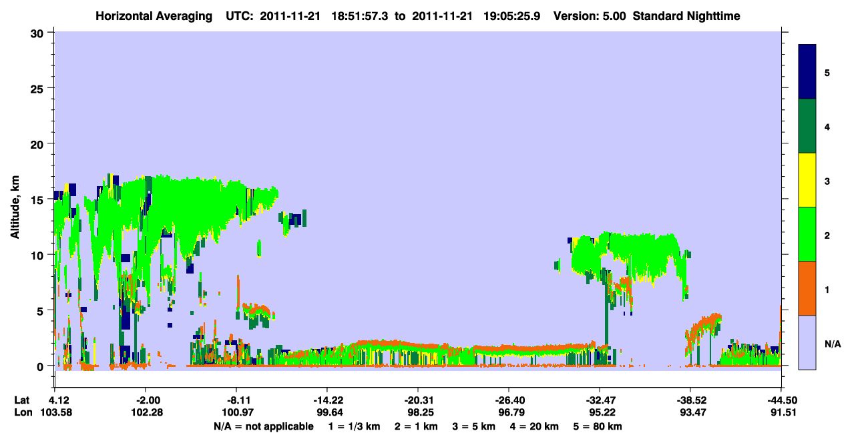Click longitude value 100.97
Screen dimensions: 868x445
[x=236, y=412]
